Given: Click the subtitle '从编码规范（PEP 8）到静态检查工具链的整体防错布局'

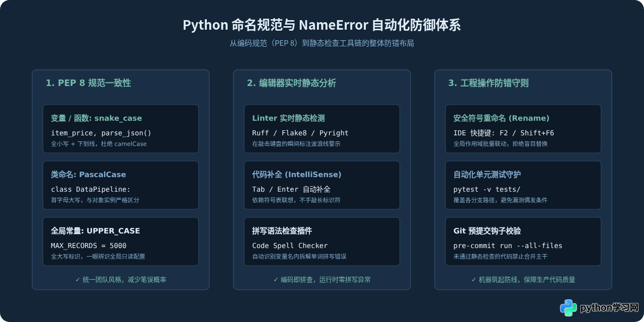Looking at the screenshot, I should 321,43.
